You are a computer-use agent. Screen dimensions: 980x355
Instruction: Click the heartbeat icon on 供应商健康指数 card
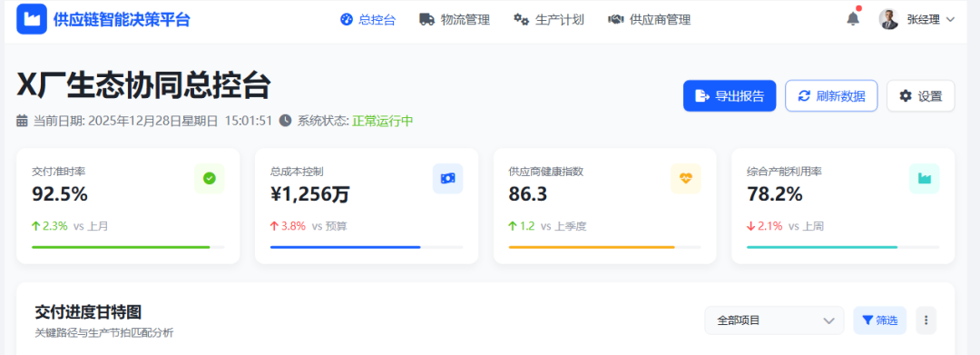(686, 179)
